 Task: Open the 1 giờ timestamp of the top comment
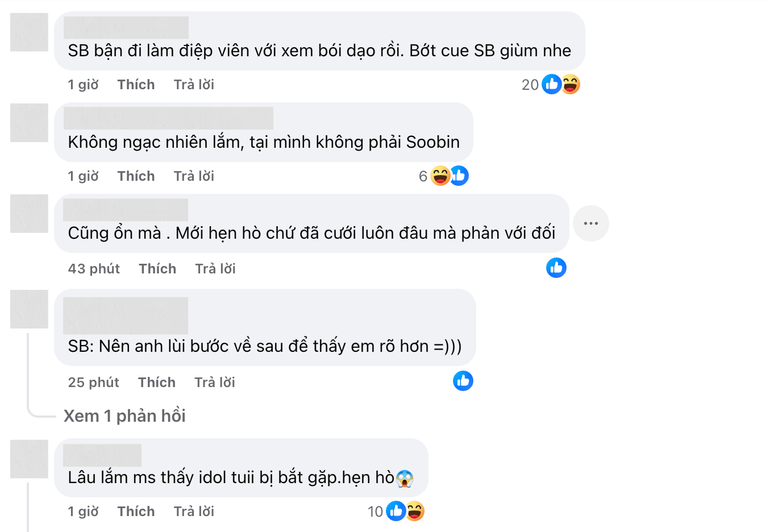coord(83,84)
